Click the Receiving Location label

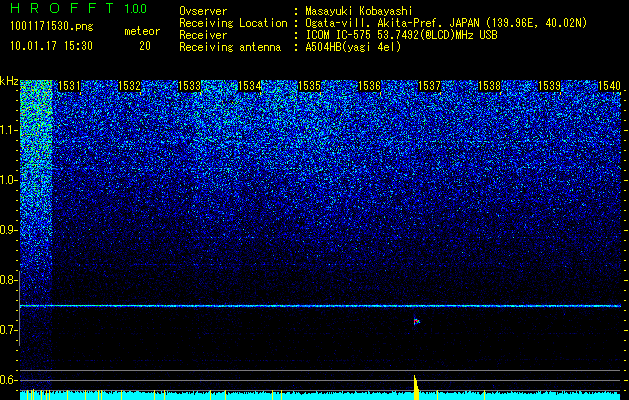[x=233, y=23]
